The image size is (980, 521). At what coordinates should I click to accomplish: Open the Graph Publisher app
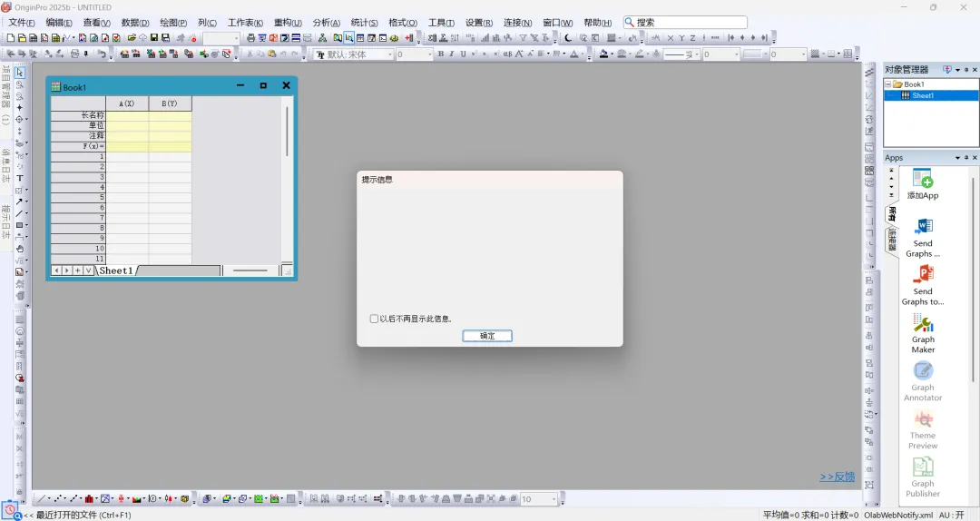point(923,477)
